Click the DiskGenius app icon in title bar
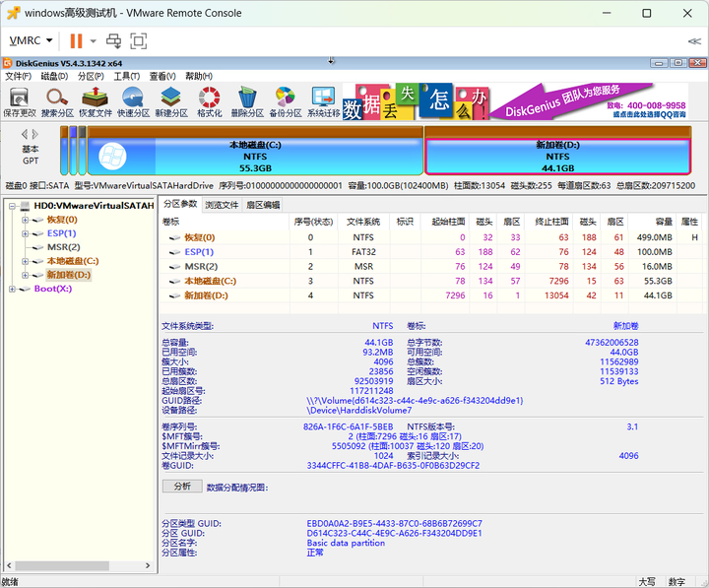 pyautogui.click(x=7, y=63)
